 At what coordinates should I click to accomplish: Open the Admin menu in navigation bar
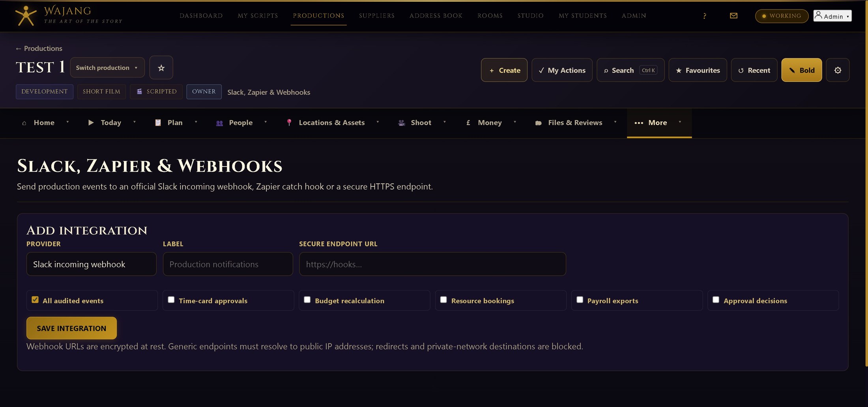pos(634,16)
